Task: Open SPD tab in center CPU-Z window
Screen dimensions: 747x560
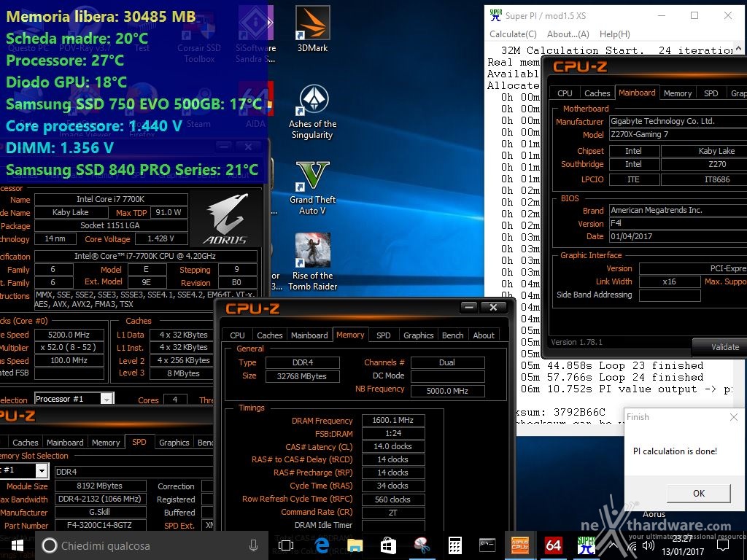Action: (383, 335)
